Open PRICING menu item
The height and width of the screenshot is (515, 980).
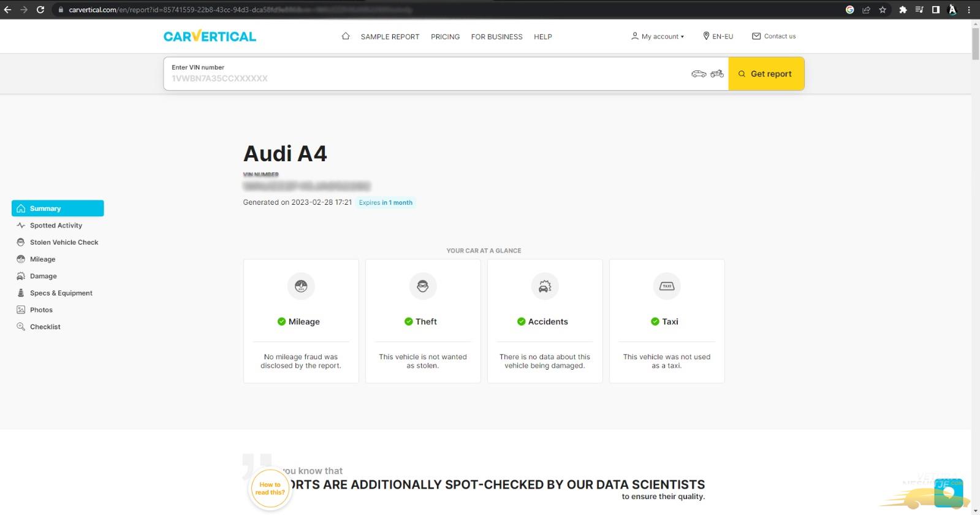point(445,37)
